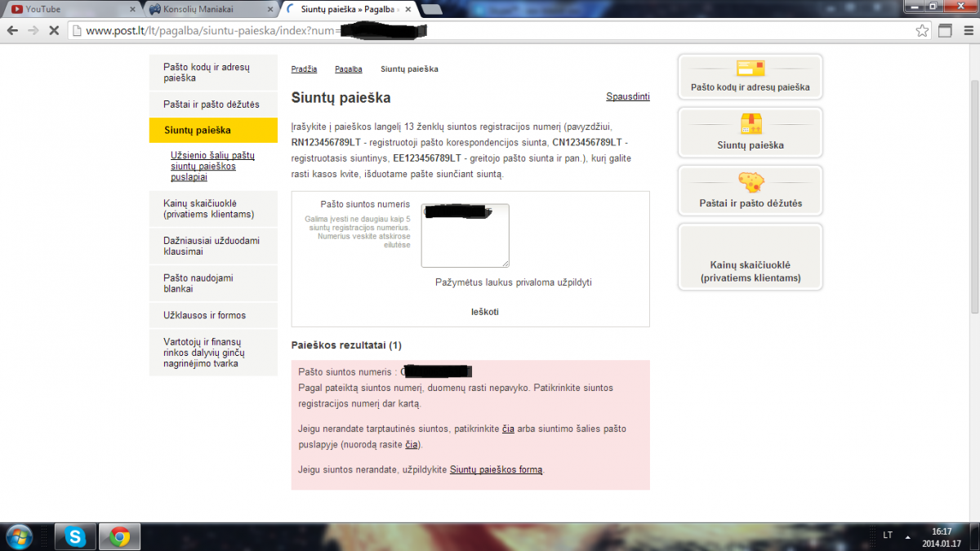Open Kainų skaičiuoklė in the left menu

[x=213, y=209]
